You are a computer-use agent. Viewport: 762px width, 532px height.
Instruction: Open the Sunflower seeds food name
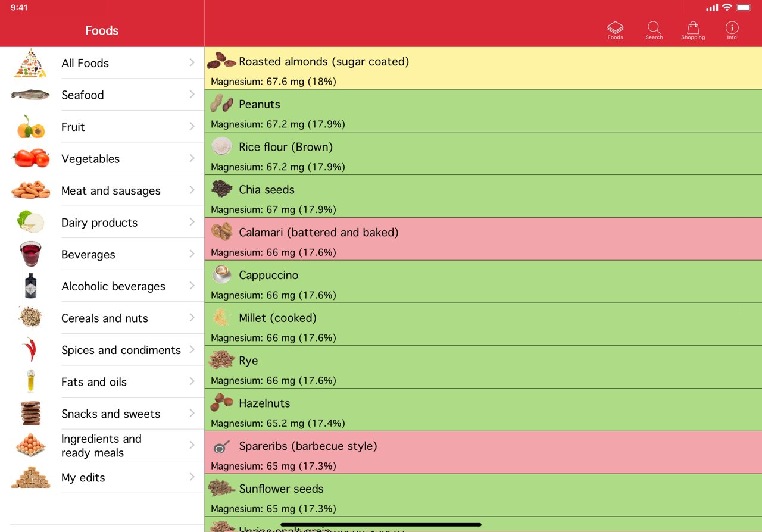click(x=281, y=489)
